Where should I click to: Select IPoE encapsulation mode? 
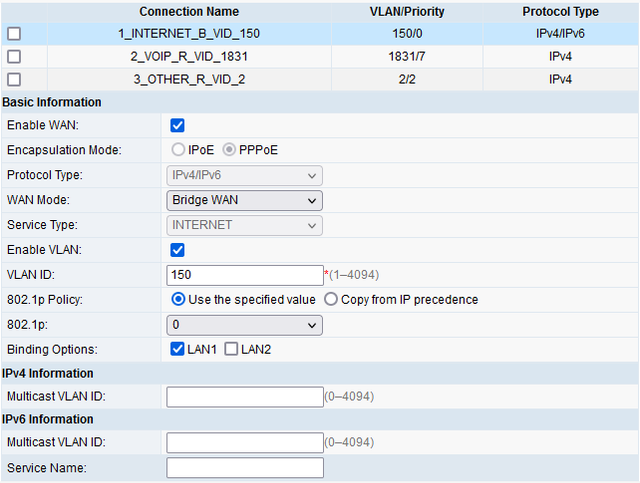[x=178, y=150]
